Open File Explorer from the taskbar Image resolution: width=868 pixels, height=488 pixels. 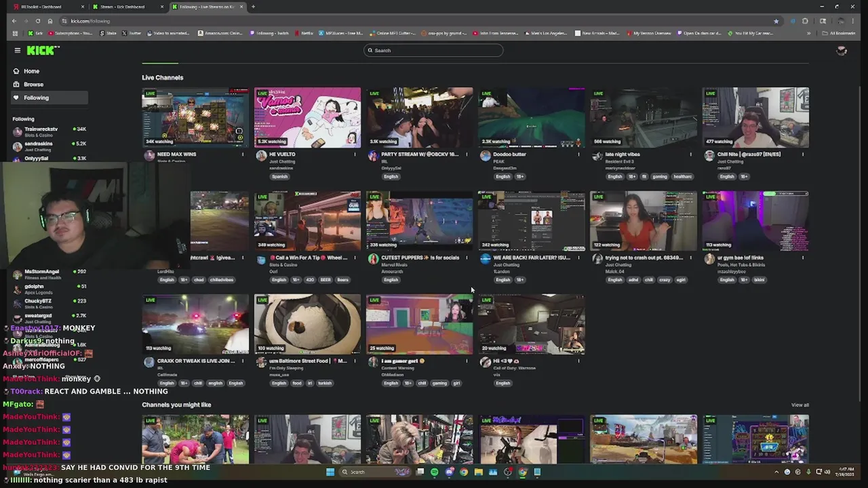tap(478, 472)
